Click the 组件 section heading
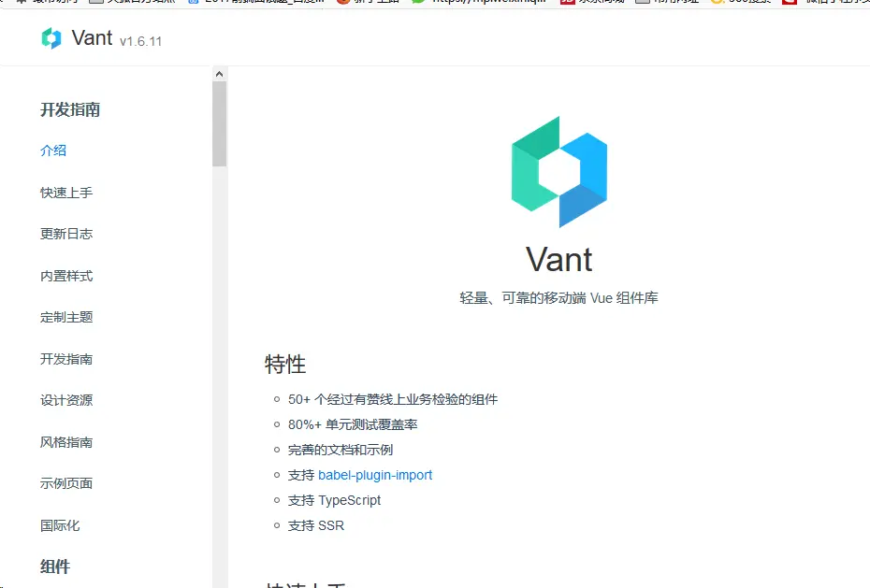Screen dimensions: 870x588 pos(55,566)
